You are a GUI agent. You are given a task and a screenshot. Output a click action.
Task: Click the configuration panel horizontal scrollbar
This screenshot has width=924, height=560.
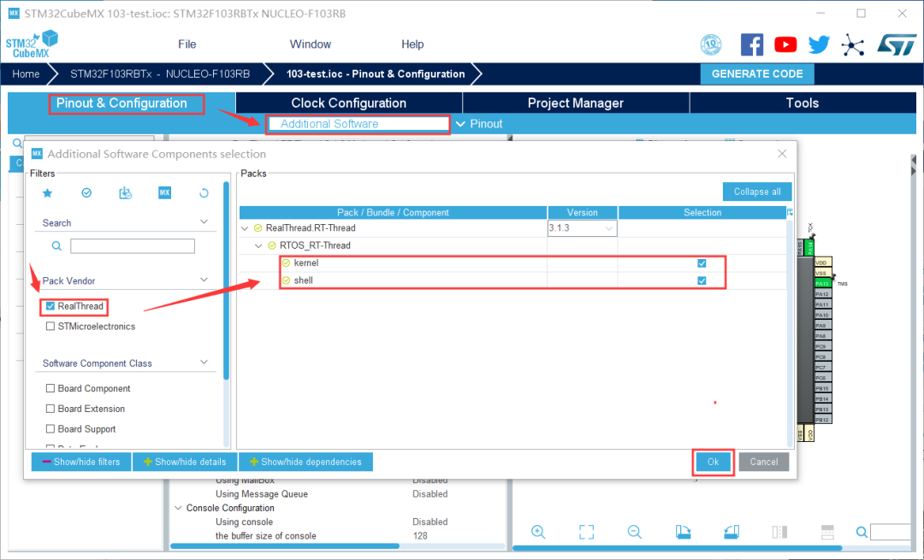point(285,545)
